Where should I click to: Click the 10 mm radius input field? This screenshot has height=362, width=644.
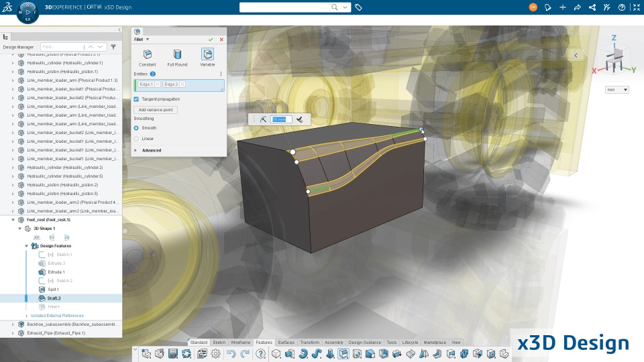281,119
